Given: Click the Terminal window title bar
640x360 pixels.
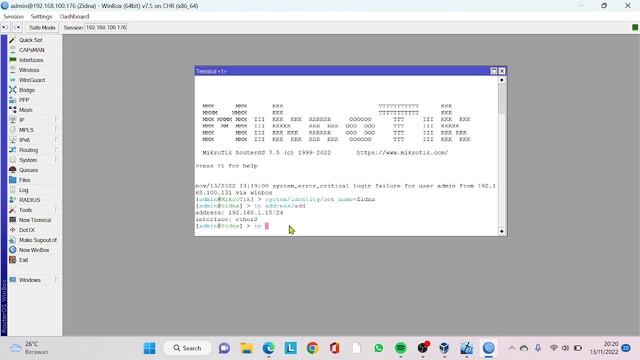Looking at the screenshot, I should coord(342,71).
